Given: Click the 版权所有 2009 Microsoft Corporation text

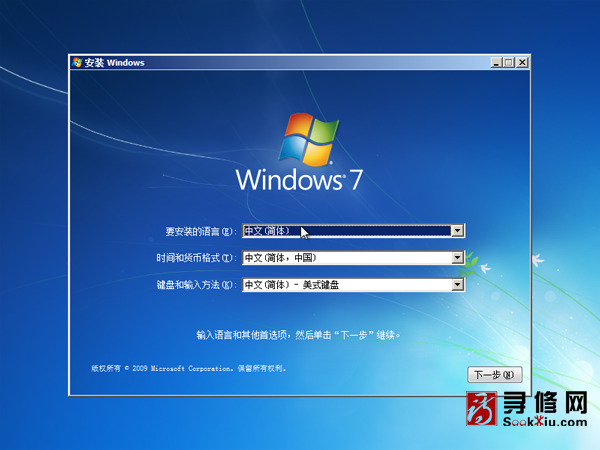Looking at the screenshot, I should tap(188, 368).
